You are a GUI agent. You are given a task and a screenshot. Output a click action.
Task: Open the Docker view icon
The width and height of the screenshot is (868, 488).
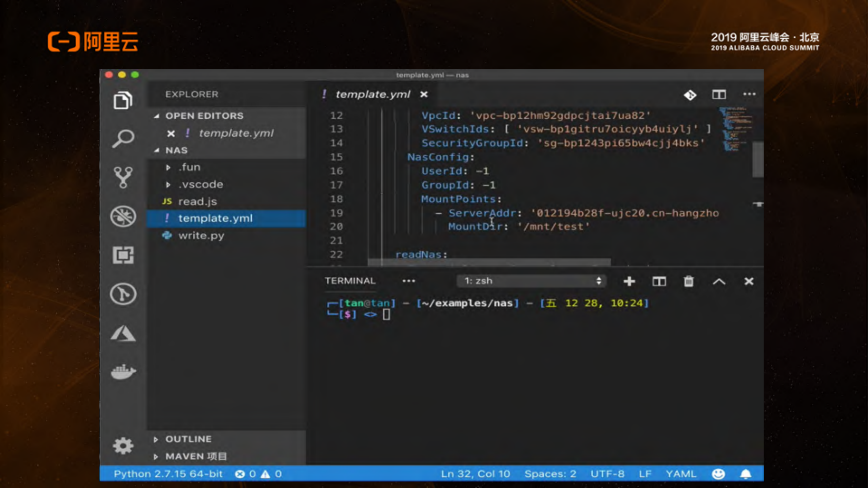[x=123, y=372]
